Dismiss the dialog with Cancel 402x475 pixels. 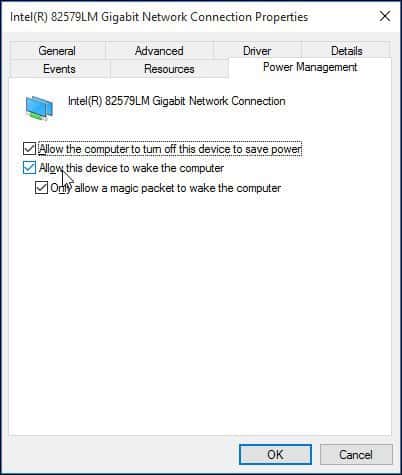pos(356,454)
